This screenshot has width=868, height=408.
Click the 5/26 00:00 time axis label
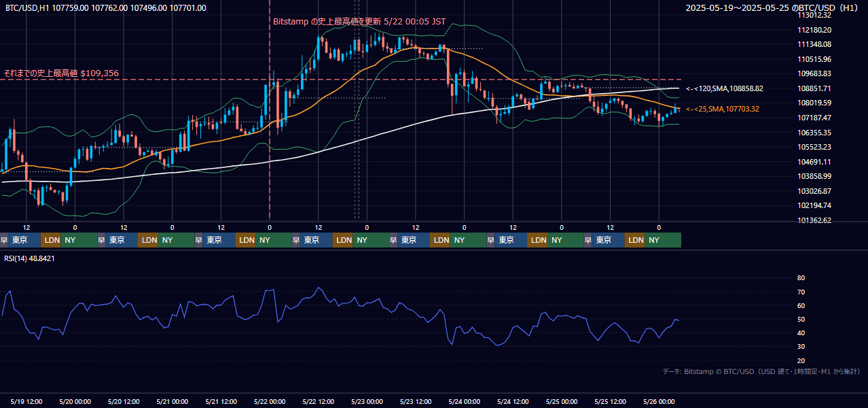pyautogui.click(x=659, y=402)
